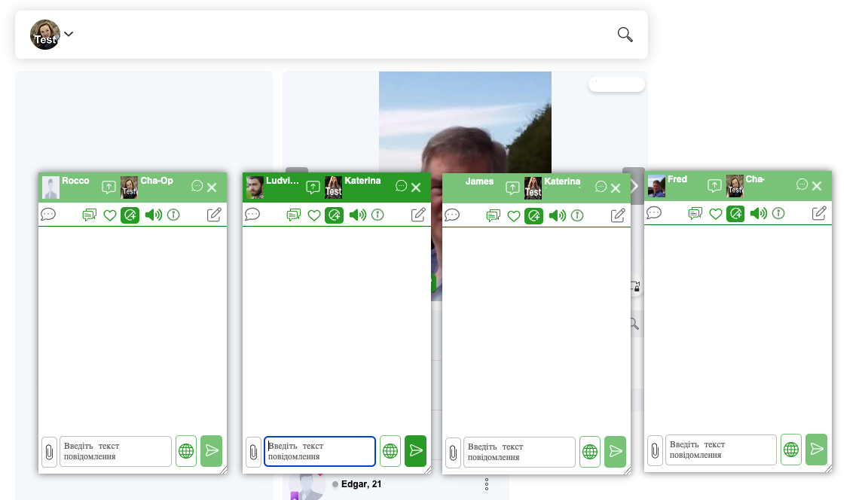Screen dimensions: 868x500
Task: Click the share-message icon in Ludvi chat header
Action: [313, 187]
